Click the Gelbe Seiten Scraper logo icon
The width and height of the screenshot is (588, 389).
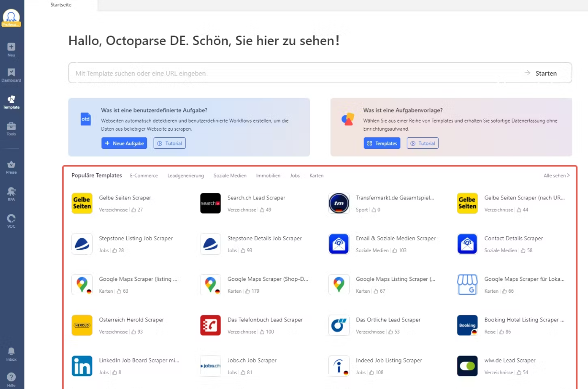[x=82, y=203]
